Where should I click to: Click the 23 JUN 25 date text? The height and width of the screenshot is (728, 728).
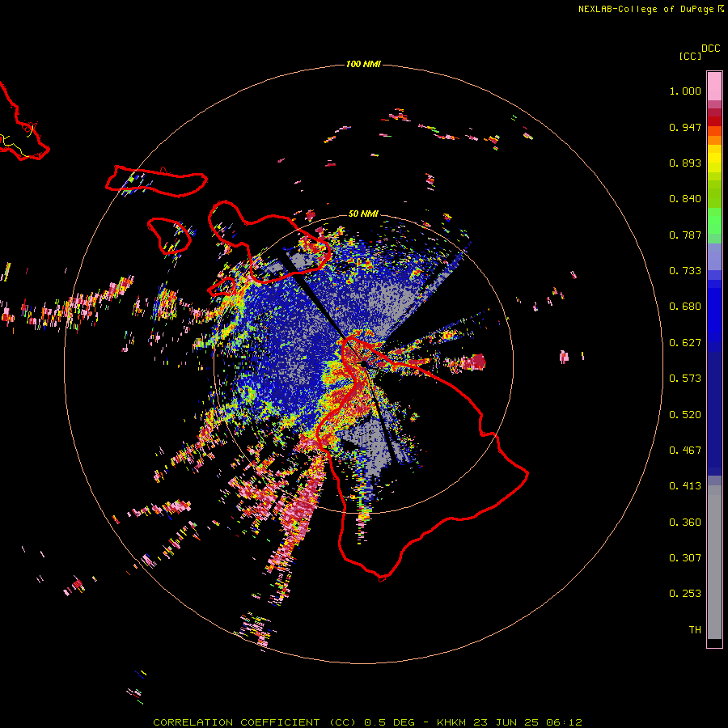(506, 722)
